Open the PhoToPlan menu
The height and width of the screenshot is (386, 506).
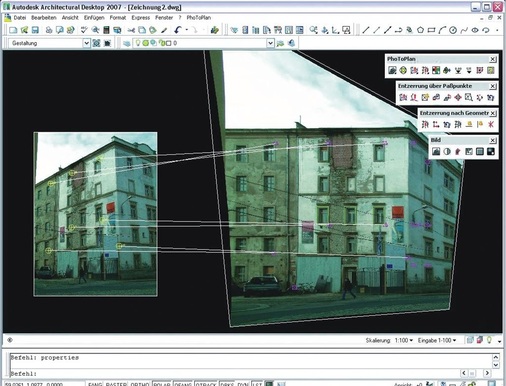(199, 18)
